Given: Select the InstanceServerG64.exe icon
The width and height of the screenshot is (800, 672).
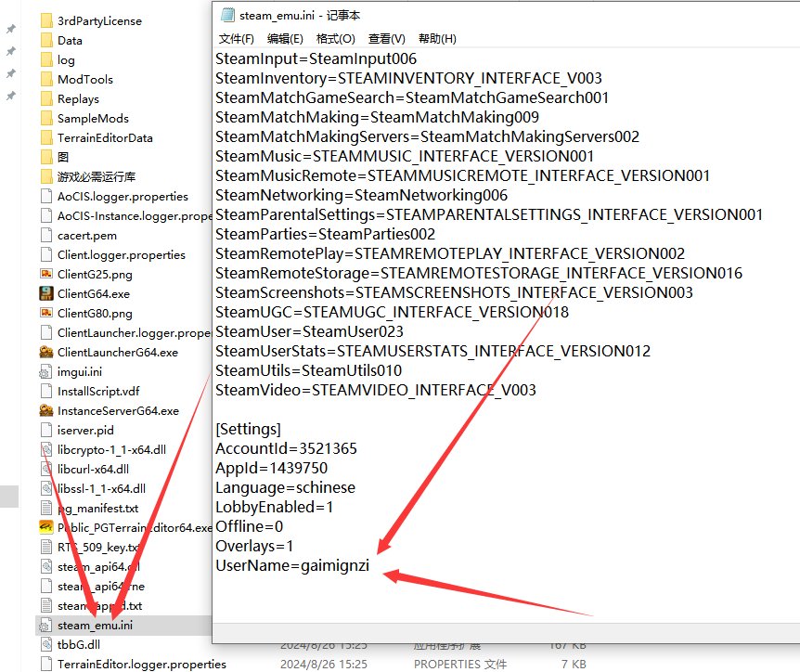Looking at the screenshot, I should click(46, 410).
